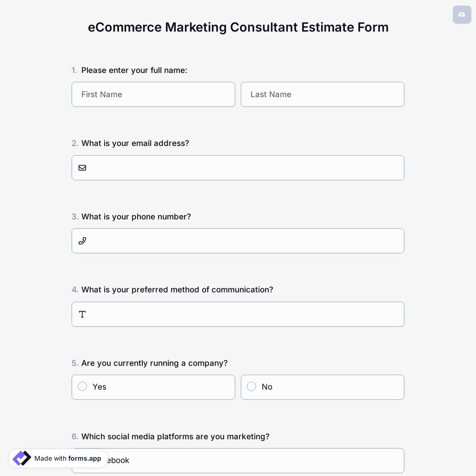Click the "Yes" answer label text
This screenshot has width=476, height=476.
99,387
